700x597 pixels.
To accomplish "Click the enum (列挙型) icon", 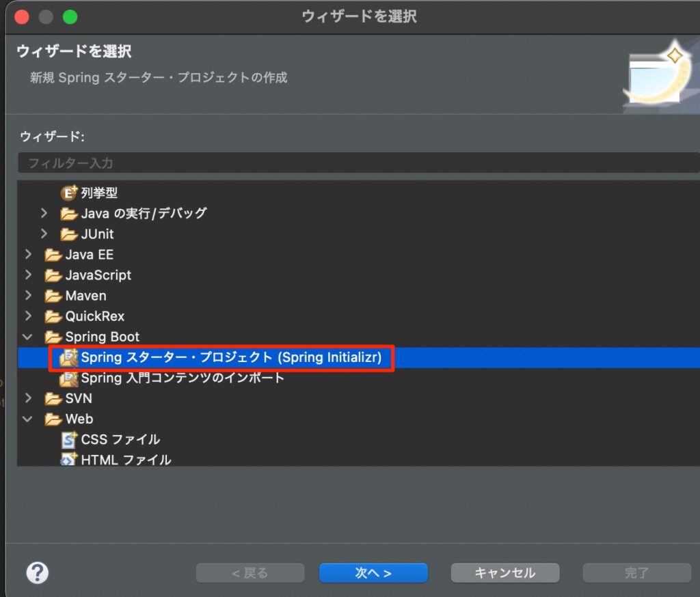I will coord(69,193).
